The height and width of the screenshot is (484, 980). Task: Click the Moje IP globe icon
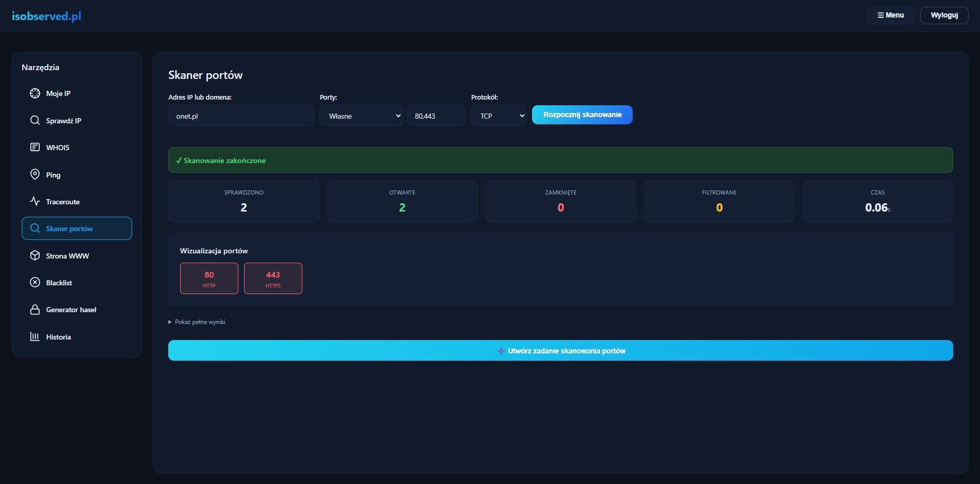(35, 93)
